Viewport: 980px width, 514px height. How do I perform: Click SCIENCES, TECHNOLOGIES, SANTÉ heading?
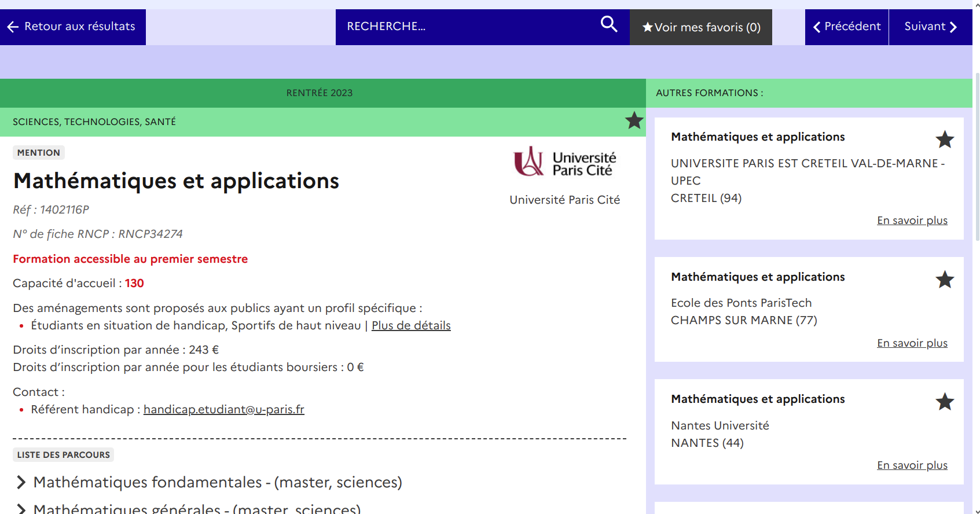[x=94, y=122]
